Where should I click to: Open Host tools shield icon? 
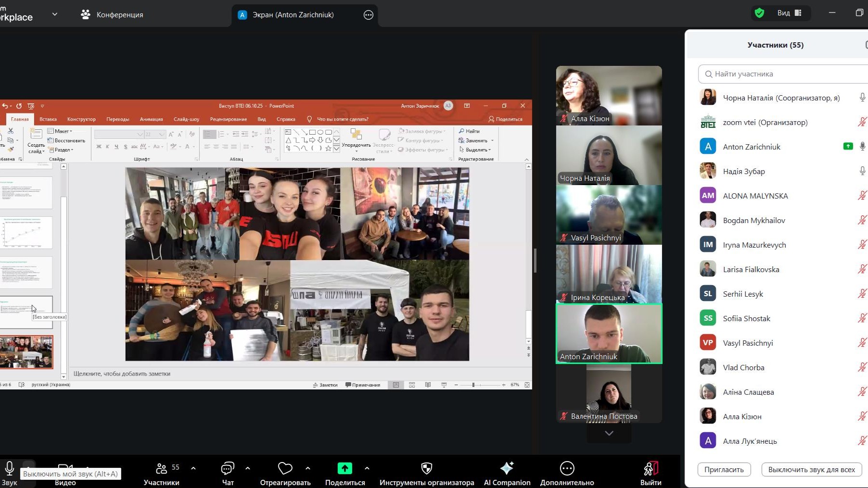click(x=426, y=468)
